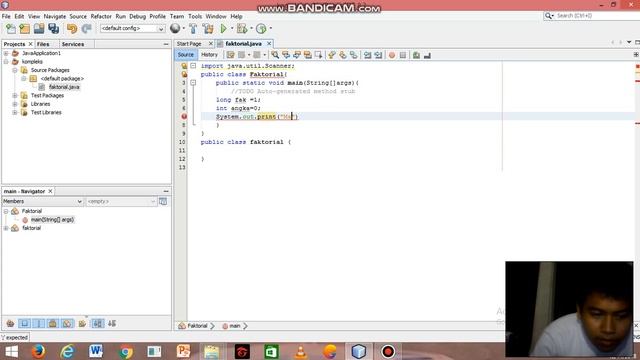The height and width of the screenshot is (360, 640).
Task: Toggle Show Inherited Members in Navigator
Action: click(10, 324)
